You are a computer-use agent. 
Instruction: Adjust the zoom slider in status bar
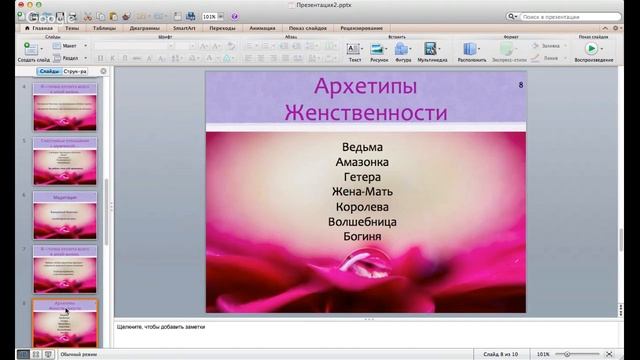pos(567,354)
